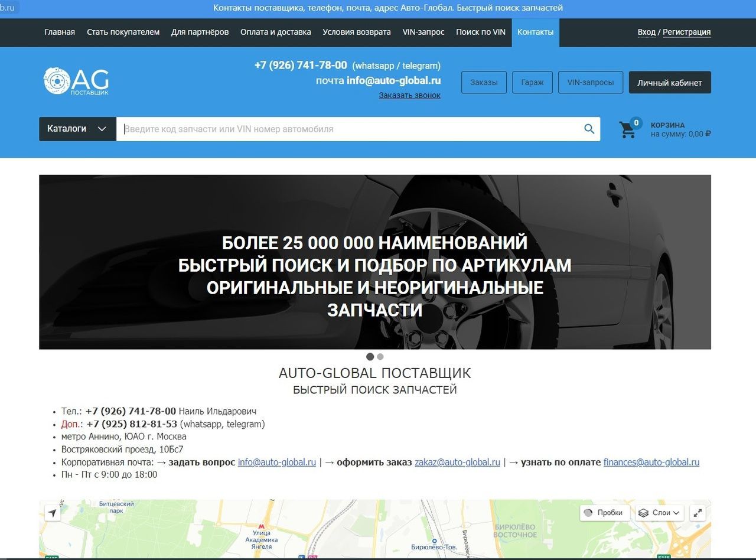Image resolution: width=756 pixels, height=560 pixels.
Task: Click the Вход login link
Action: click(x=647, y=32)
